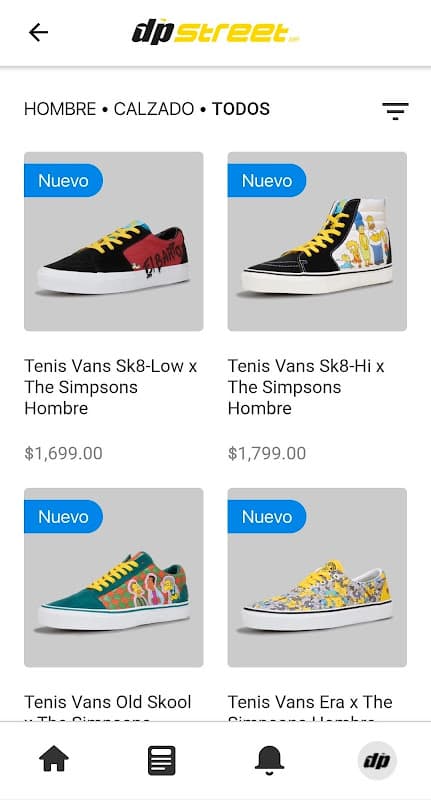431x800 pixels.
Task: Select CALZADO in the breadcrumb
Action: 154,109
